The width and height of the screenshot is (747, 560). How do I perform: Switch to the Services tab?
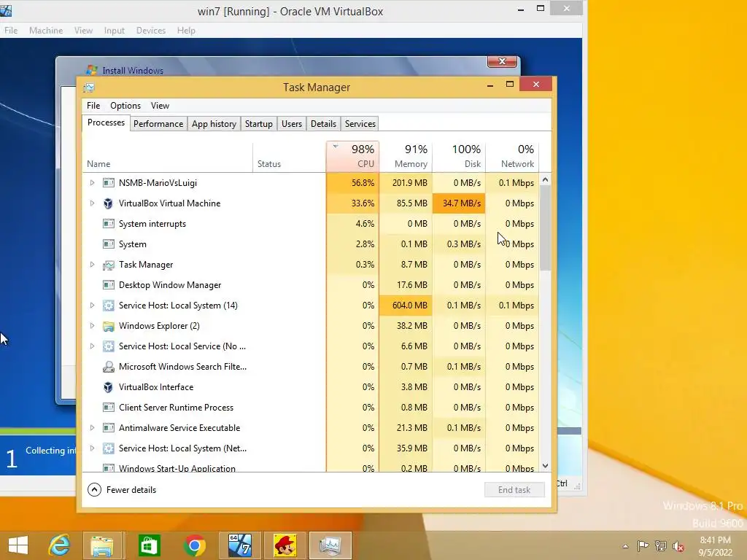click(x=360, y=124)
